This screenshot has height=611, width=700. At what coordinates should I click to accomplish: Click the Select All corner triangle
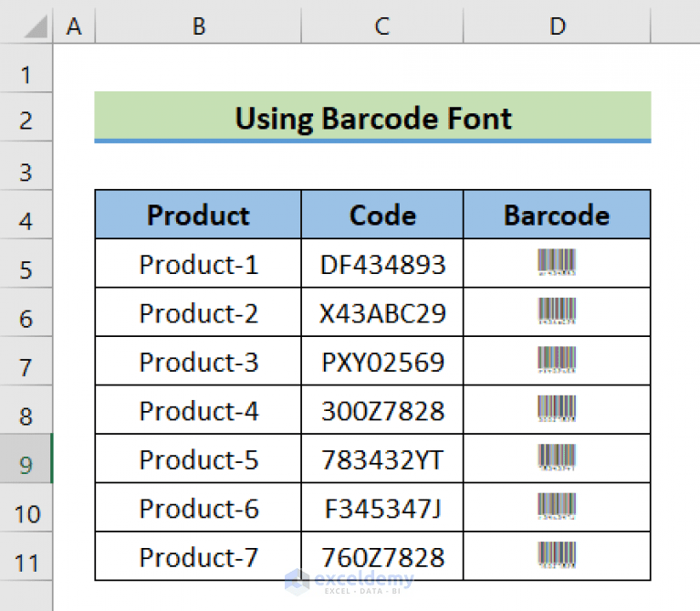click(37, 26)
